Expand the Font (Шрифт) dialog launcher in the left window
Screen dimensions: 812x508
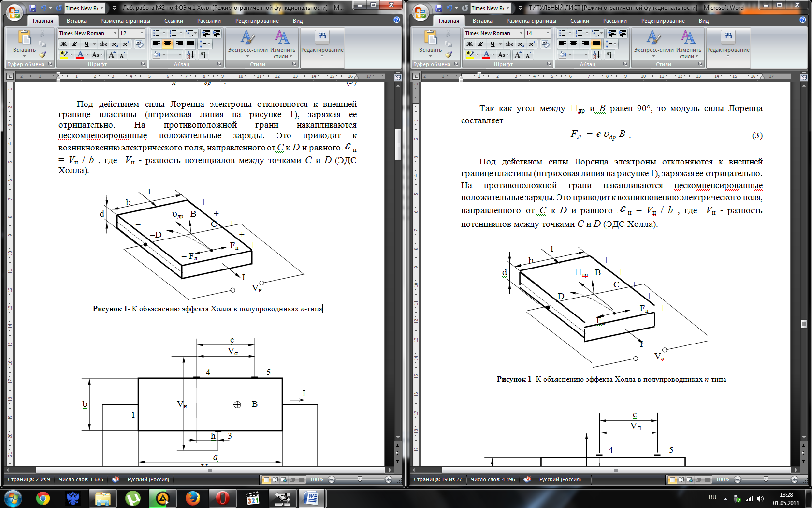click(x=143, y=64)
